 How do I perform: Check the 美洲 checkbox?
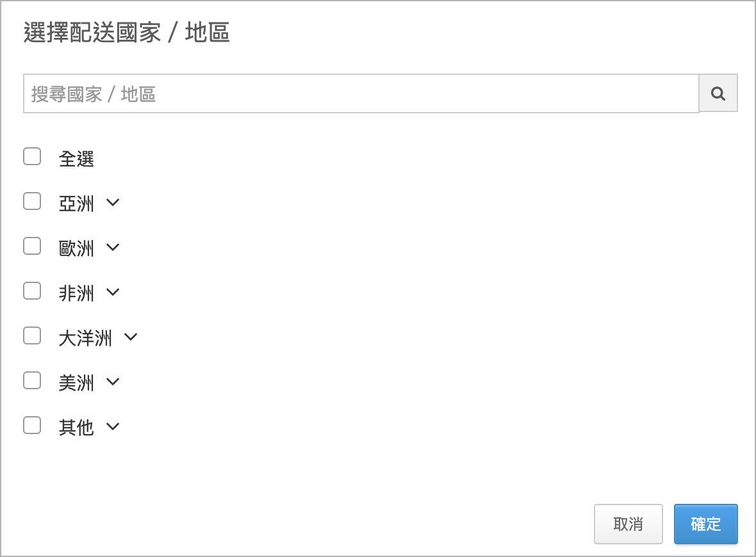pyautogui.click(x=32, y=381)
